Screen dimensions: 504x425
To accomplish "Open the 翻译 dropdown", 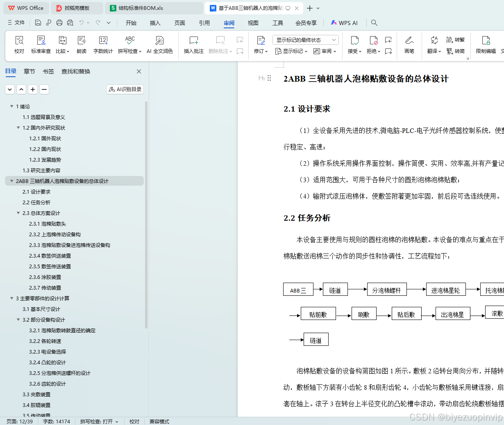I will (434, 51).
